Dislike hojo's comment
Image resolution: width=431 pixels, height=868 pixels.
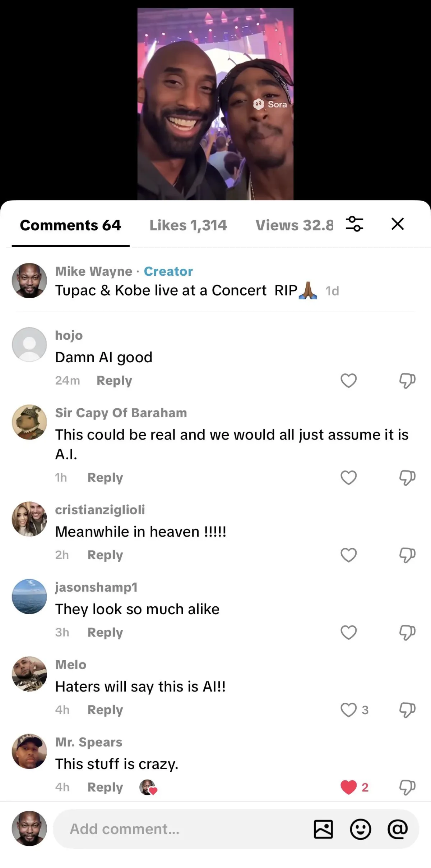pyautogui.click(x=407, y=380)
